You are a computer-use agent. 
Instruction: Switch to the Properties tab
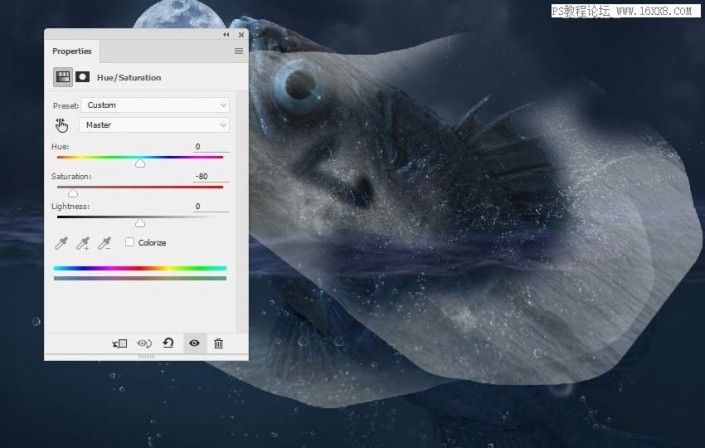pos(72,51)
